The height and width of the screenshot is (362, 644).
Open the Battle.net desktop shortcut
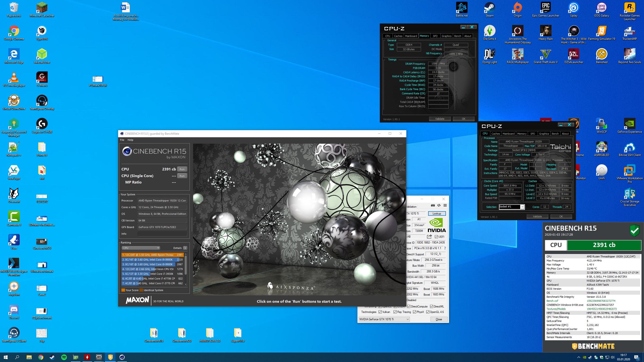point(462,10)
